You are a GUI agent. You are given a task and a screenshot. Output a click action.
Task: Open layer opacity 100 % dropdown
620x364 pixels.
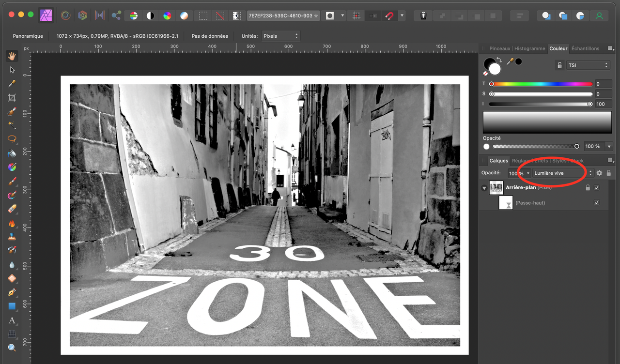click(528, 173)
